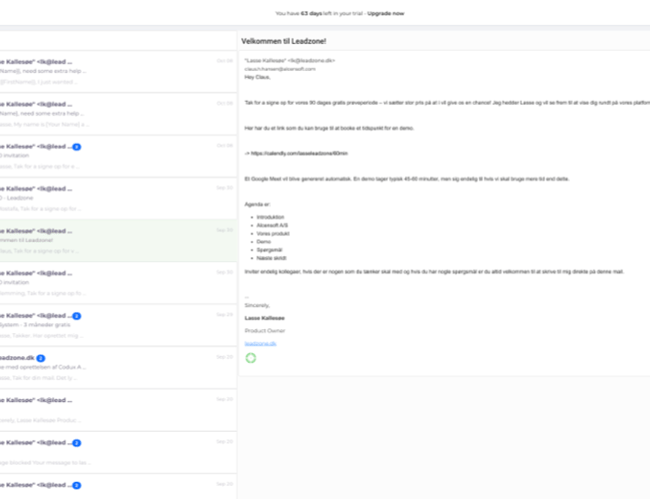Open the 'blocked Your message to las' email
Image resolution: width=650 pixels, height=500 pixels.
pyautogui.click(x=118, y=452)
